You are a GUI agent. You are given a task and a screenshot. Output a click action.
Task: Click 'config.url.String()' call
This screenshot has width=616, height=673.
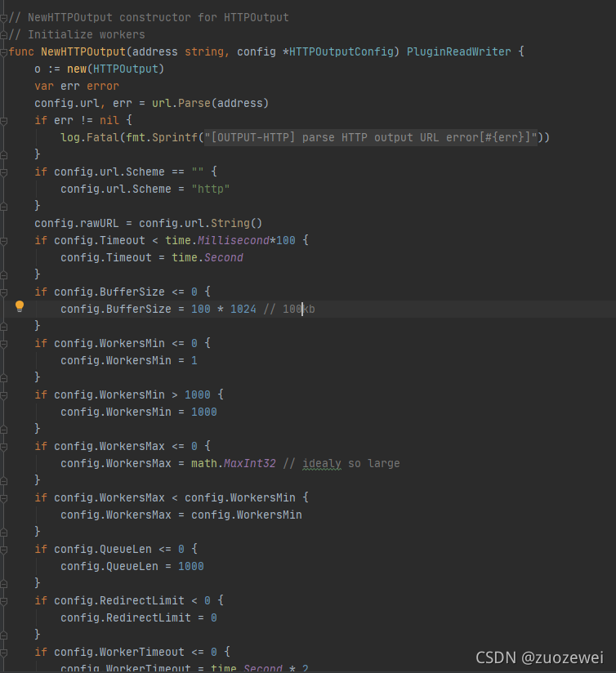(200, 224)
